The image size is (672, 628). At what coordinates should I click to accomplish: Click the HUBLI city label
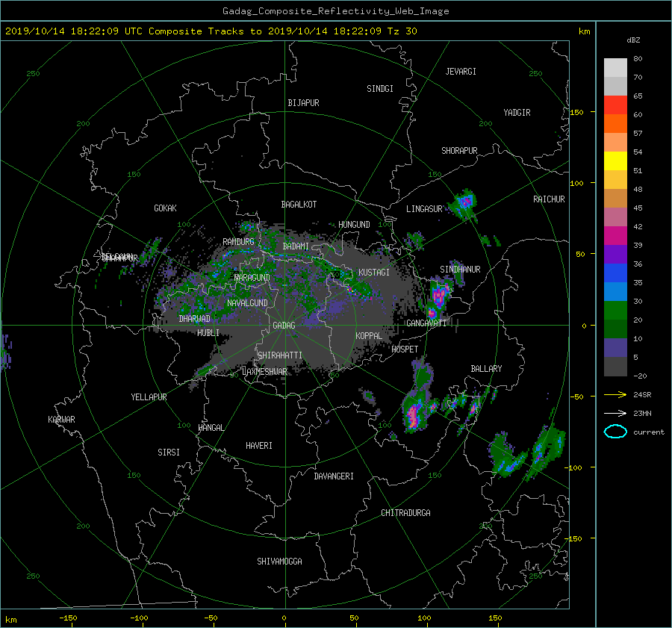(x=208, y=332)
